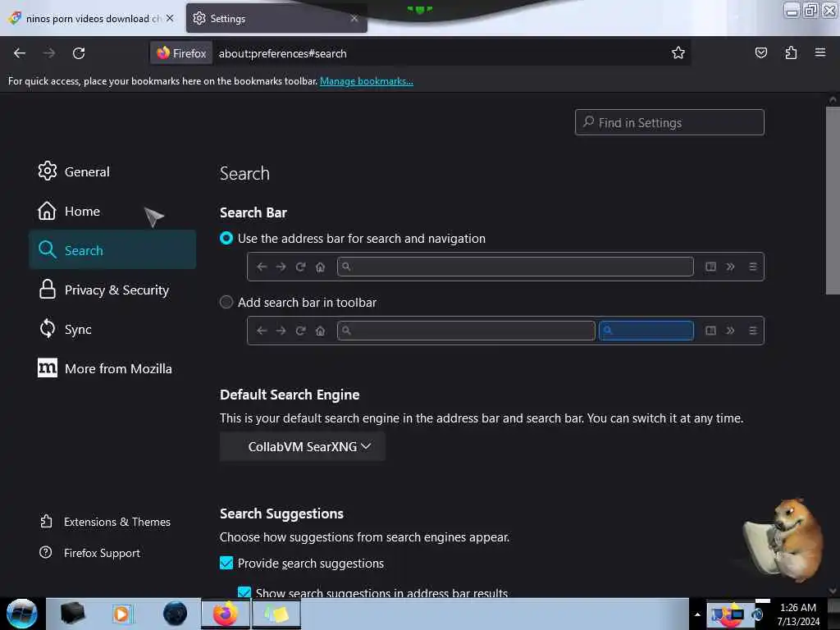Open the Extensions puzzle icon in toolbar

(791, 53)
